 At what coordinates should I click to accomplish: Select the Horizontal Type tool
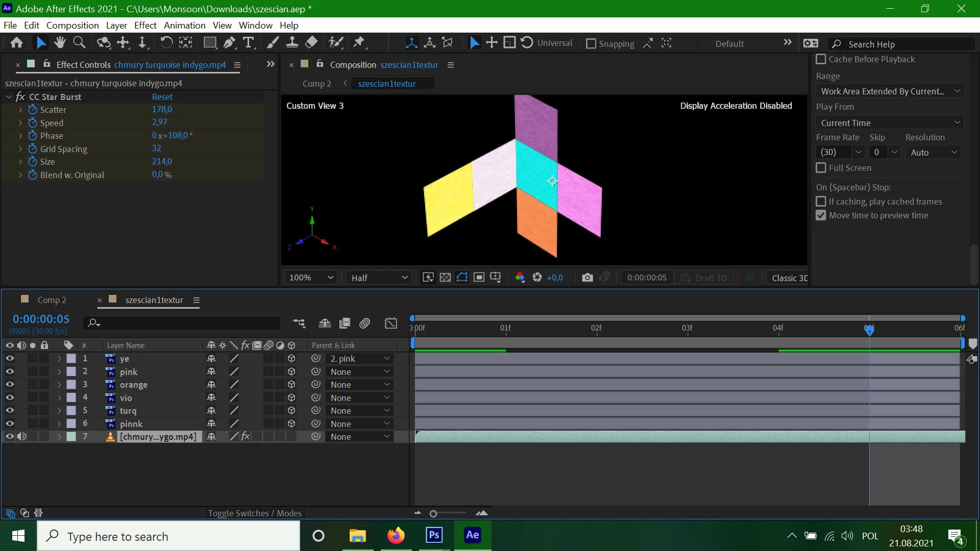tap(249, 43)
